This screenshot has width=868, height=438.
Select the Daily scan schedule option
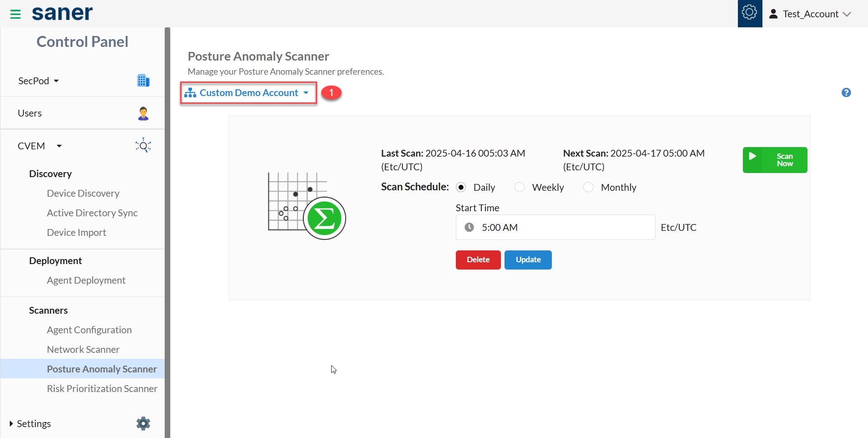[461, 188]
